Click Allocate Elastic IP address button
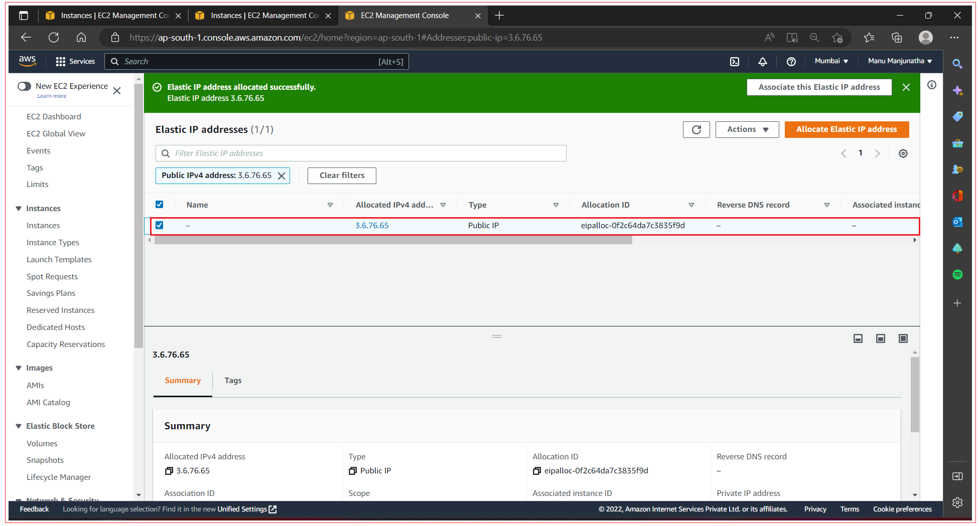 pos(847,129)
